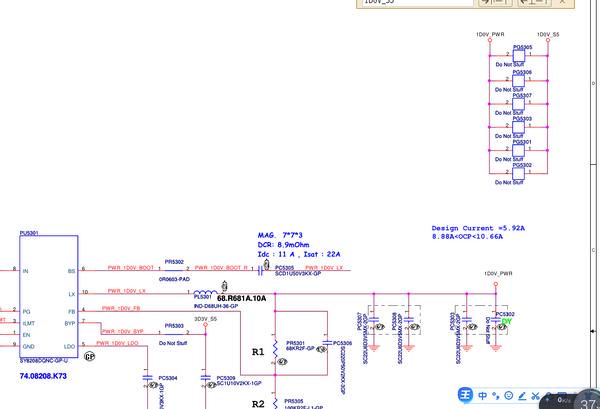
Task: Click the PWR_1D0V_BOOT_R net label
Action: (221, 267)
